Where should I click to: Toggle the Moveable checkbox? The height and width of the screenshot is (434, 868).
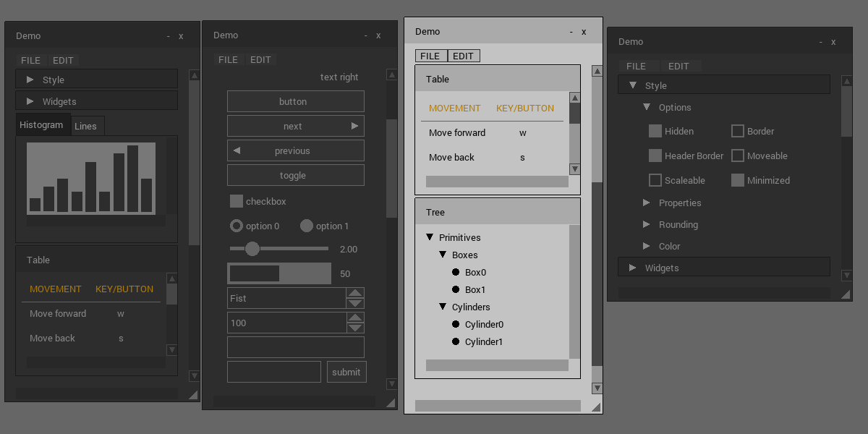pyautogui.click(x=738, y=156)
